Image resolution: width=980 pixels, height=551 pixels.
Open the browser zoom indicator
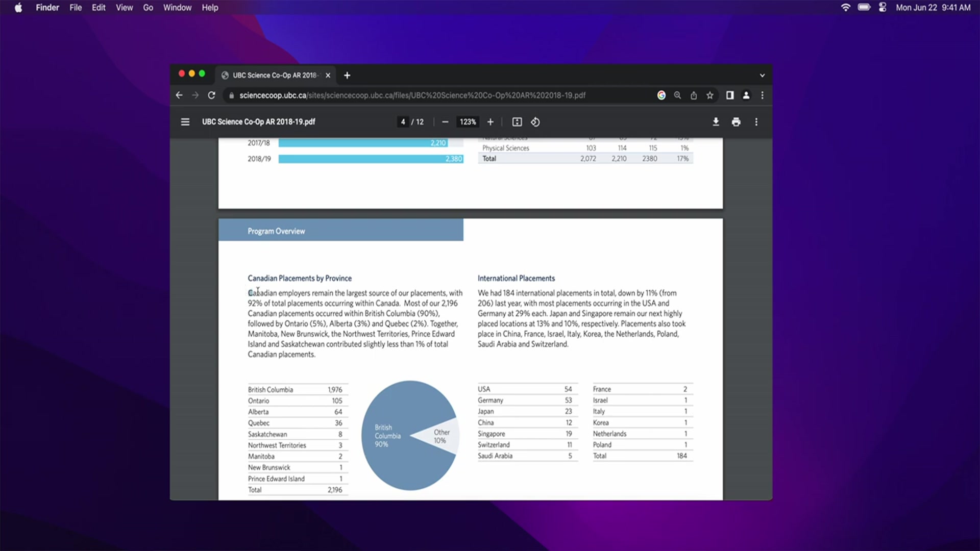point(677,95)
